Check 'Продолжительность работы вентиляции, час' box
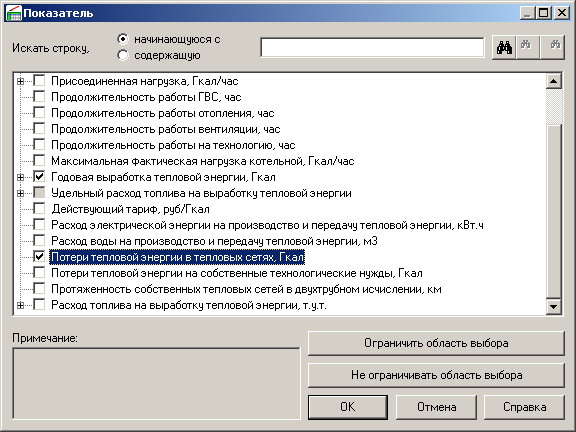This screenshot has width=576, height=432. pos(39,129)
